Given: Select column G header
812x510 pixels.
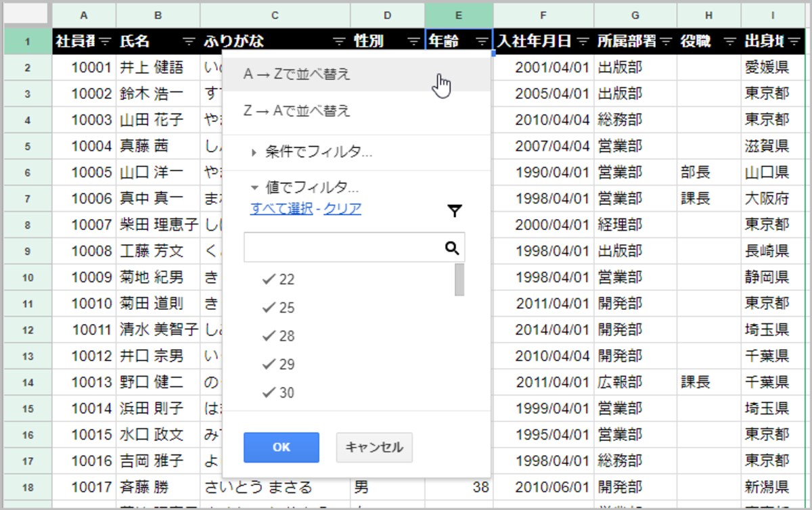Looking at the screenshot, I should click(x=635, y=15).
